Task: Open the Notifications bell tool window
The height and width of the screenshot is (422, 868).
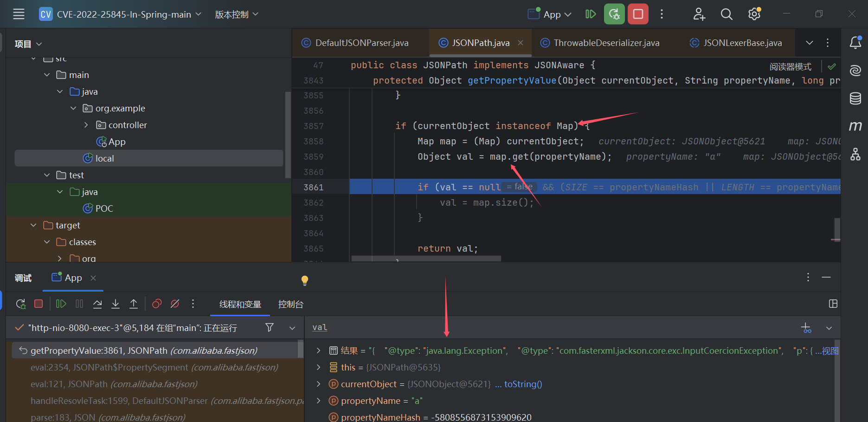Action: [x=855, y=43]
